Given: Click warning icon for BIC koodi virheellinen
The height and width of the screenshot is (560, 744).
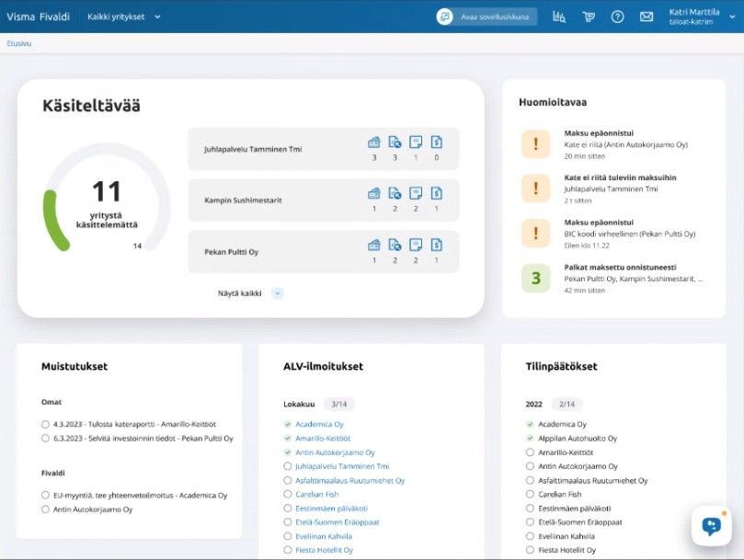Looking at the screenshot, I should [x=536, y=233].
